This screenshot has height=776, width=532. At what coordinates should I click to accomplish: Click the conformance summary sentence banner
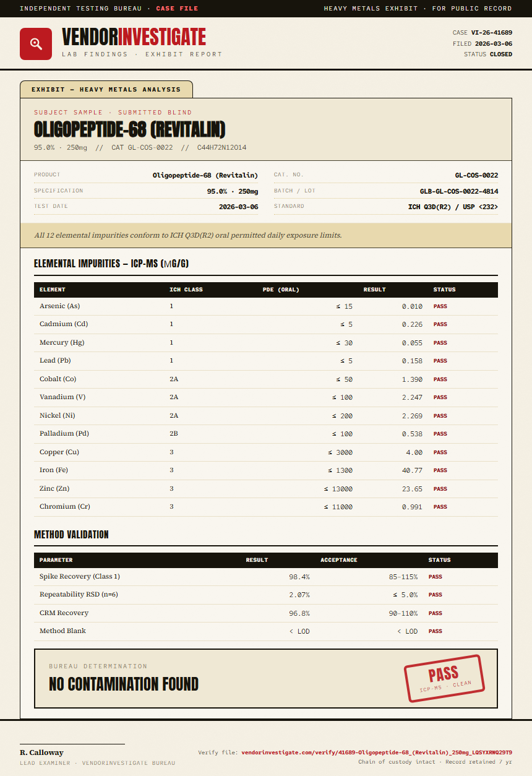[266, 235]
